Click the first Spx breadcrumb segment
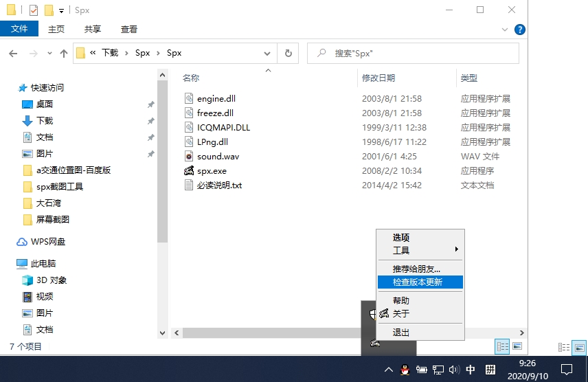 tap(142, 53)
